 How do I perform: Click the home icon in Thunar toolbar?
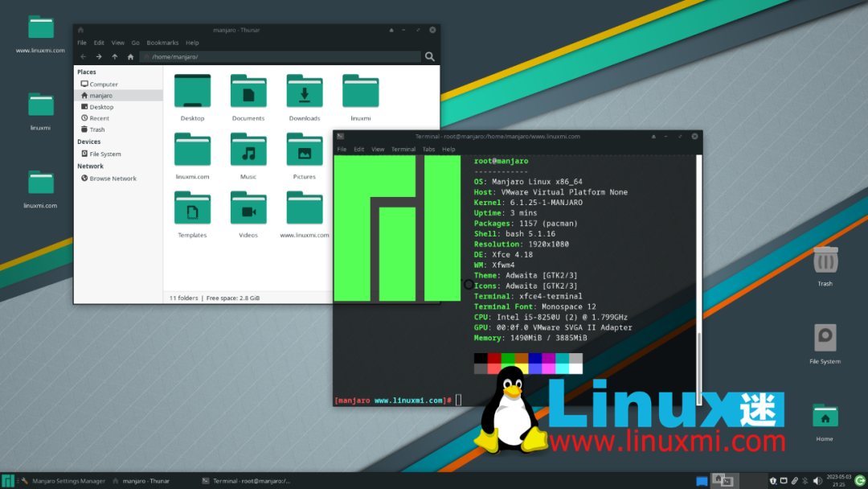[131, 56]
